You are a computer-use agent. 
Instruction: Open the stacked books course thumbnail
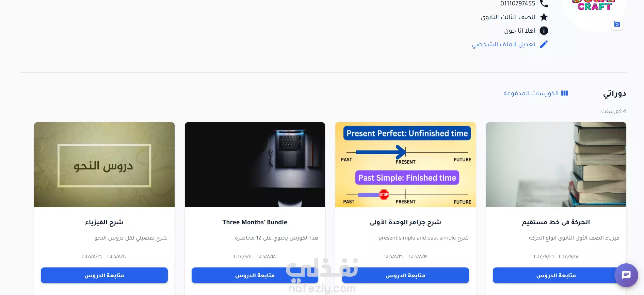tap(556, 165)
